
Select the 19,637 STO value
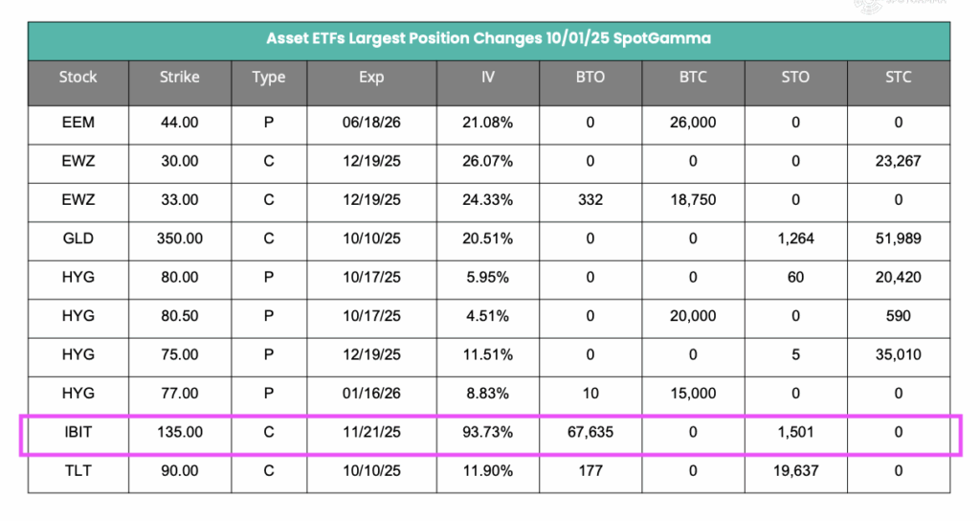click(x=796, y=470)
